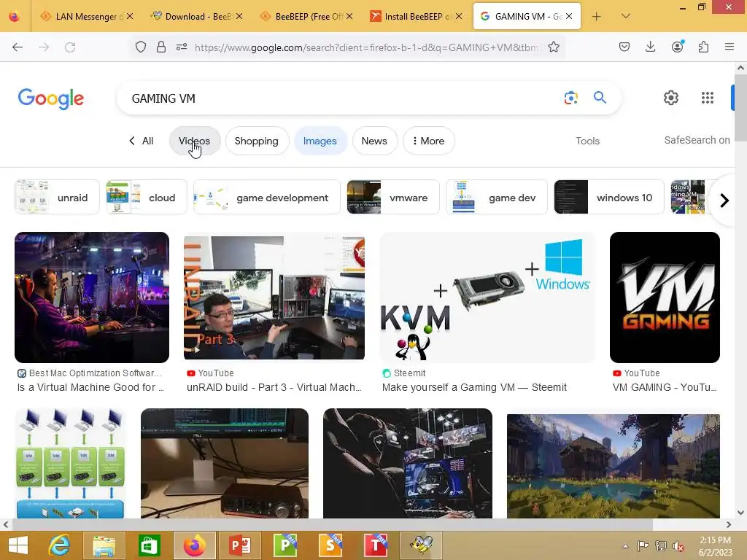Open File Explorer from the taskbar
Viewport: 747px width, 560px height.
(104, 545)
